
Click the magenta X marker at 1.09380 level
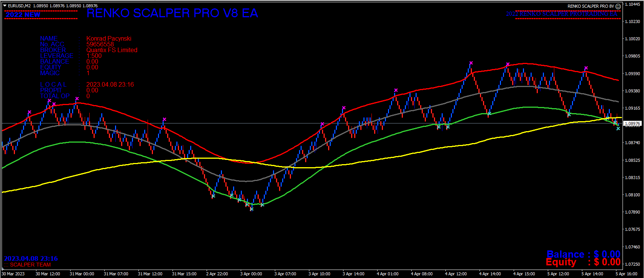click(396, 90)
